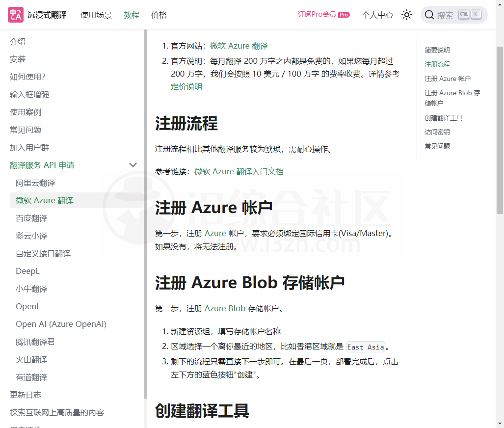Jump to 创建翻译工具 in table of contents
The image size is (504, 428).
tap(444, 118)
